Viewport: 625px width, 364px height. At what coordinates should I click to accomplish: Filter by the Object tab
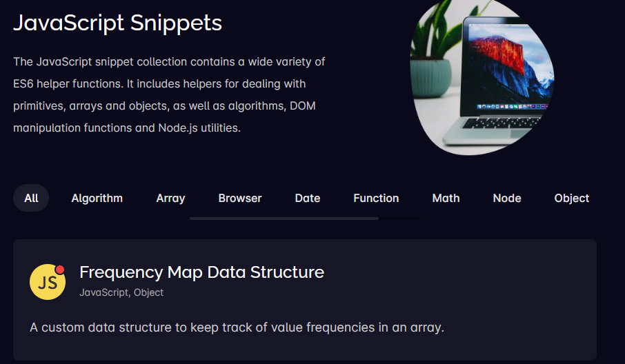coord(572,198)
